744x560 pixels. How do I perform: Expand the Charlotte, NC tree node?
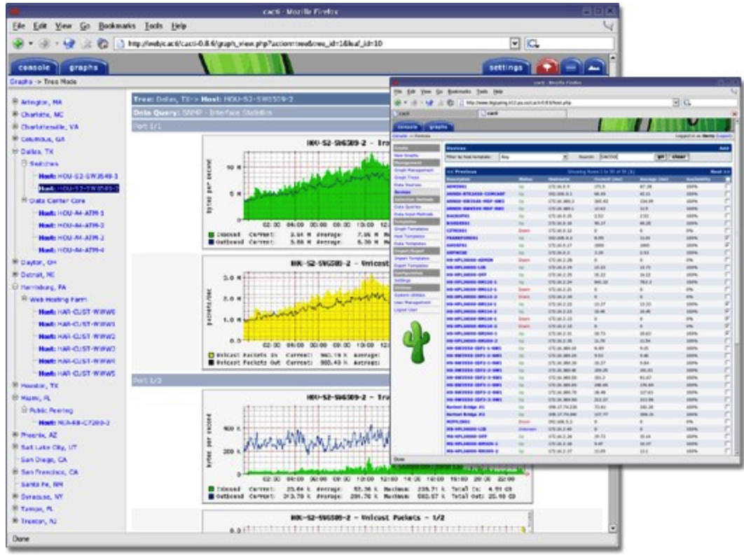pyautogui.click(x=15, y=114)
